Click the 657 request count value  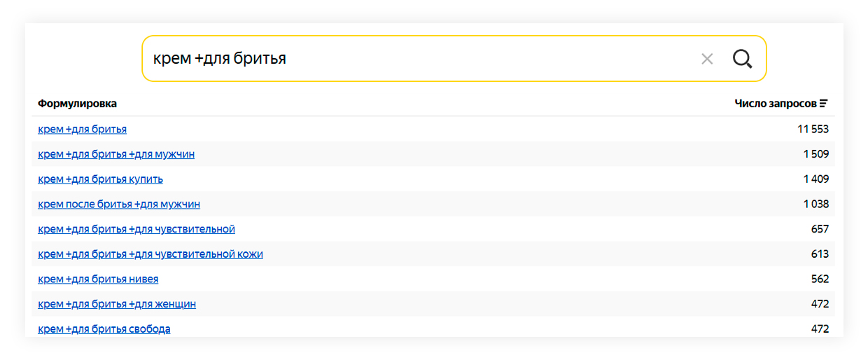coord(820,229)
